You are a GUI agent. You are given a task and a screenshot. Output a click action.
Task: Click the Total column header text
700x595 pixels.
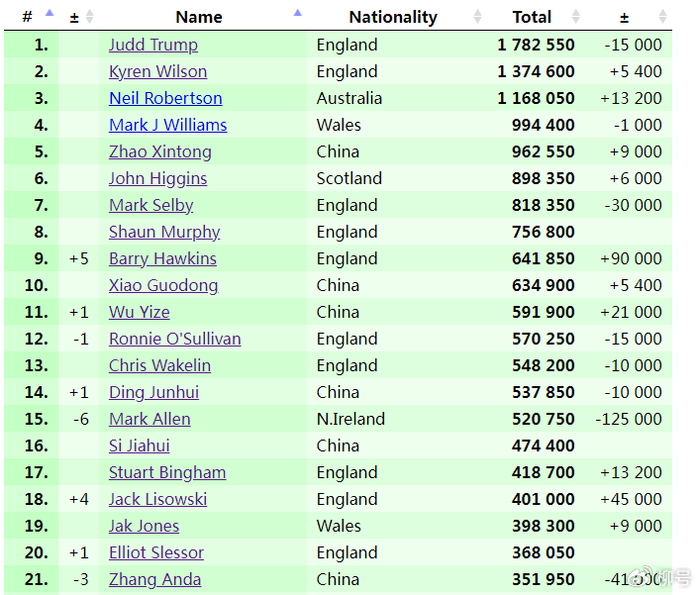531,17
